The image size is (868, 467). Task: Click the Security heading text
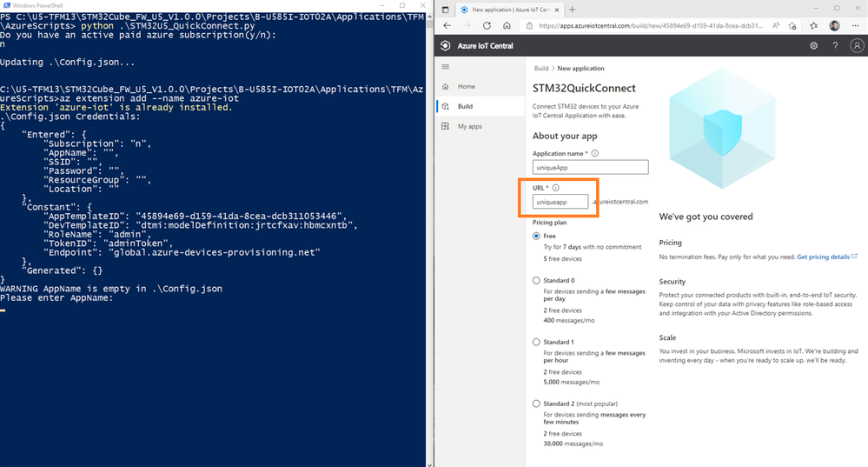pos(672,282)
